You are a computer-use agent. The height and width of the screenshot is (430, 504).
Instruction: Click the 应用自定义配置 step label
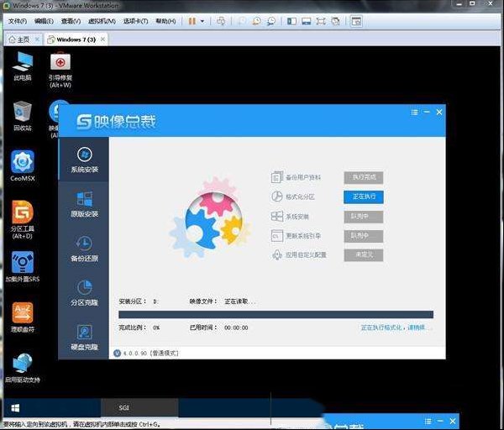[x=306, y=255]
